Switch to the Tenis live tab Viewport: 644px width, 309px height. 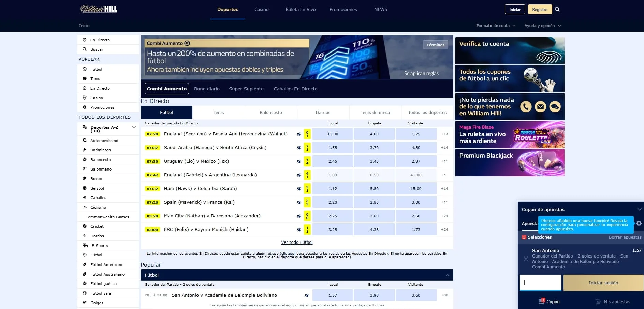[x=219, y=113]
